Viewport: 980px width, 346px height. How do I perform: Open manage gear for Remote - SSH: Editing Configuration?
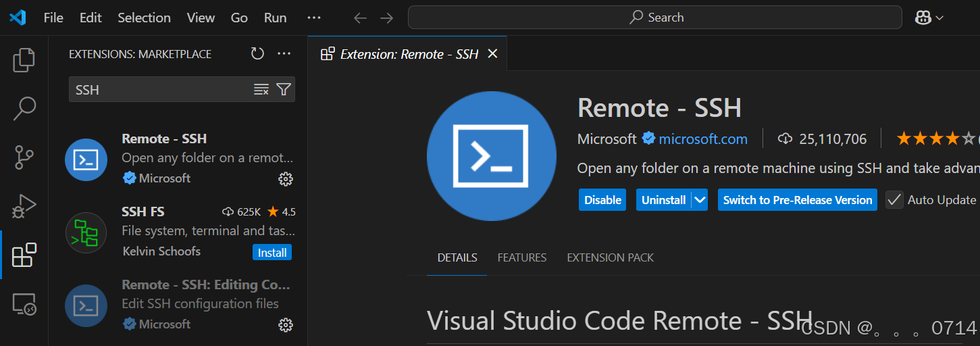[x=286, y=325]
